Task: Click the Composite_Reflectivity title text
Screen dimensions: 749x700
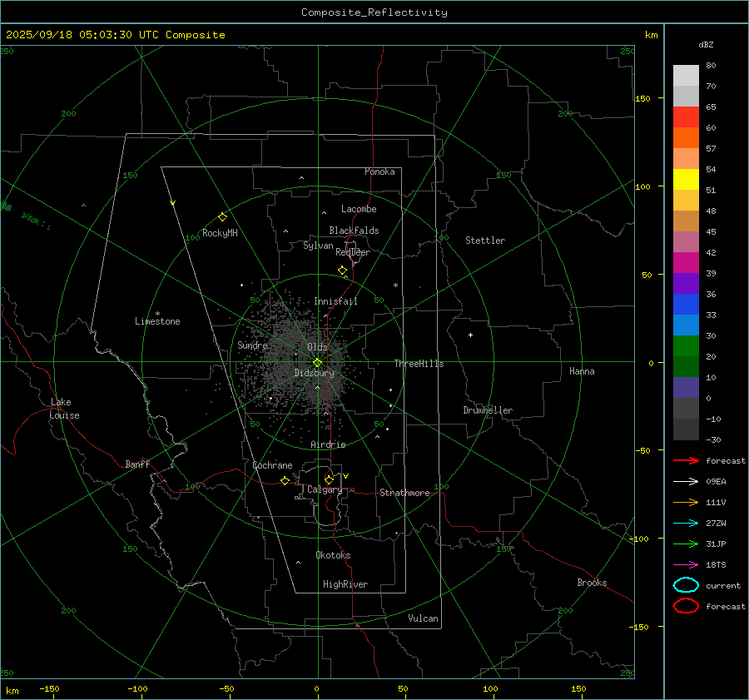Action: pos(374,12)
